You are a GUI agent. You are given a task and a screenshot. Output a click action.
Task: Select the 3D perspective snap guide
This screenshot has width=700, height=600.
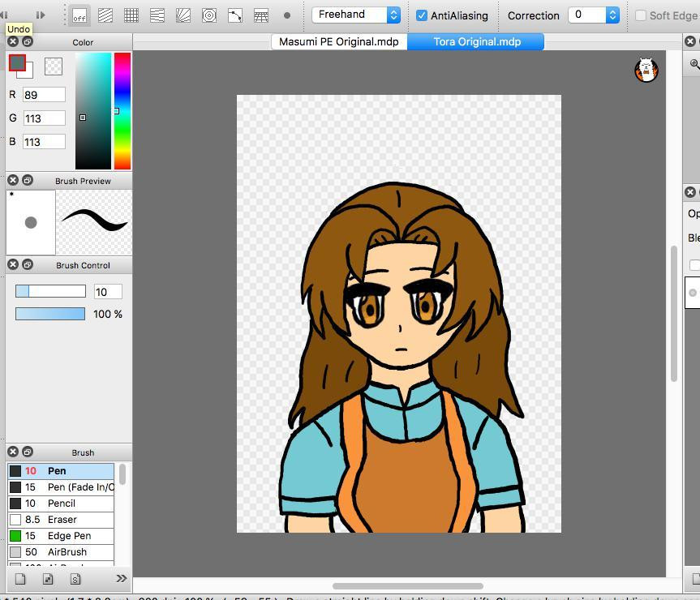click(x=260, y=16)
